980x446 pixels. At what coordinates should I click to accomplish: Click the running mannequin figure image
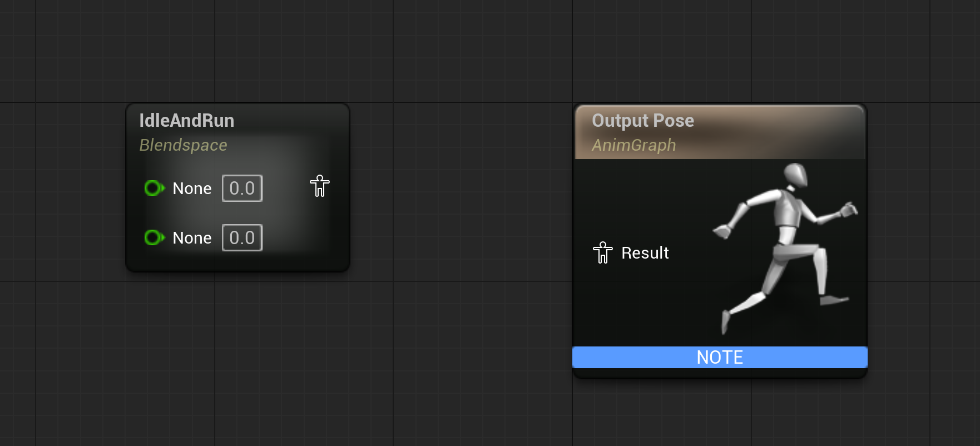(785, 248)
